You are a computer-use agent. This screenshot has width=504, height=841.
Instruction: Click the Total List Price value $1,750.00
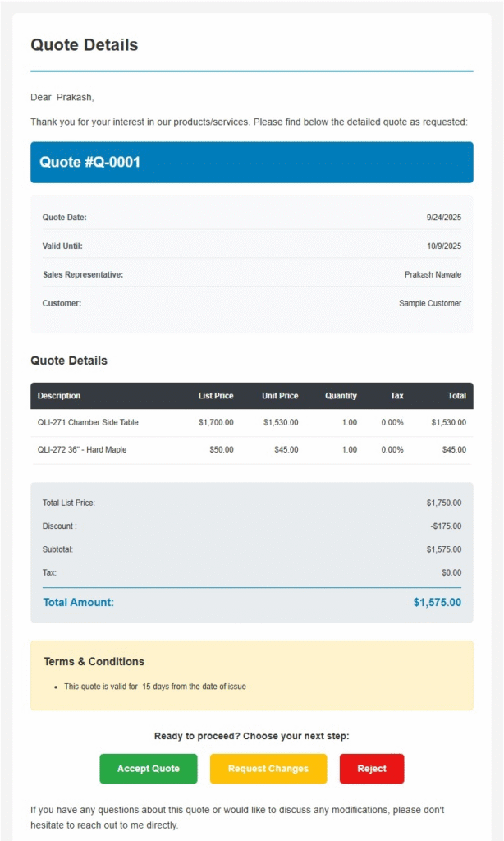[444, 503]
